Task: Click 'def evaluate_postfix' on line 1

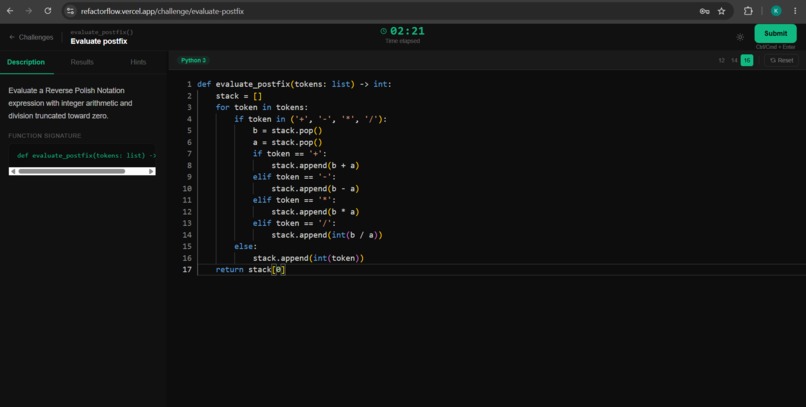Action: click(243, 84)
